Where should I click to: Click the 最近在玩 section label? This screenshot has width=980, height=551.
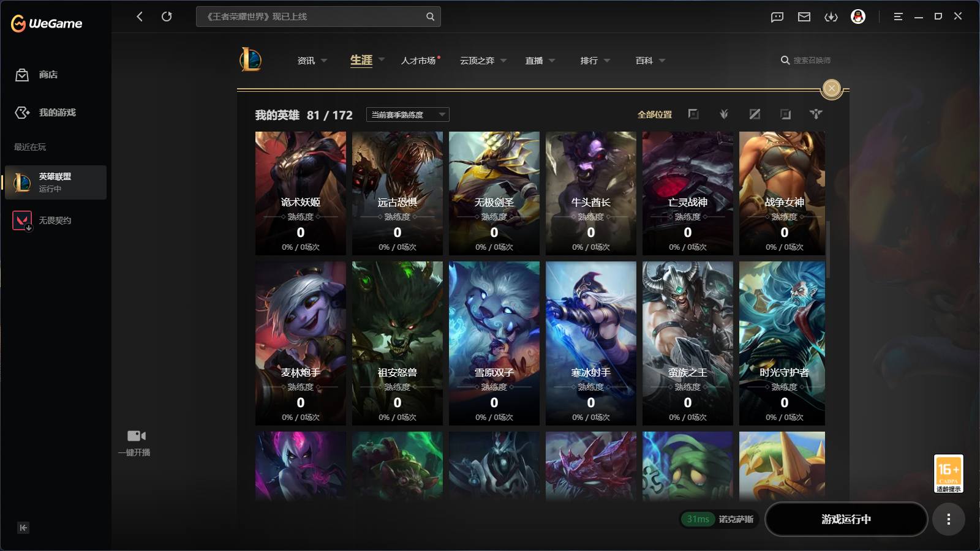point(30,147)
